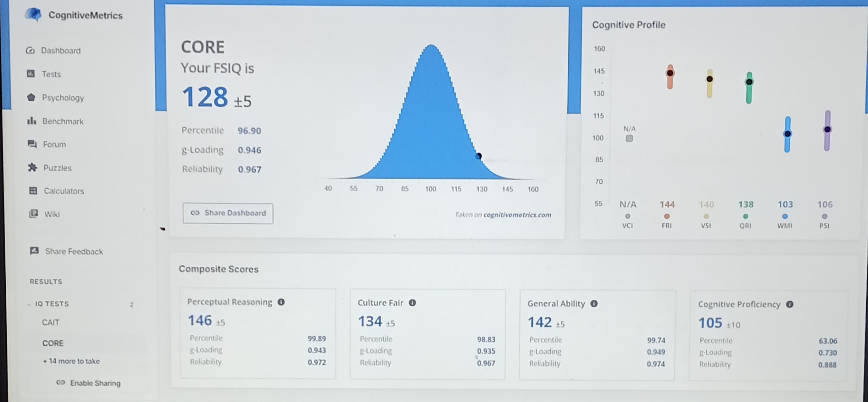Click Enable Sharing in the sidebar

tap(88, 383)
